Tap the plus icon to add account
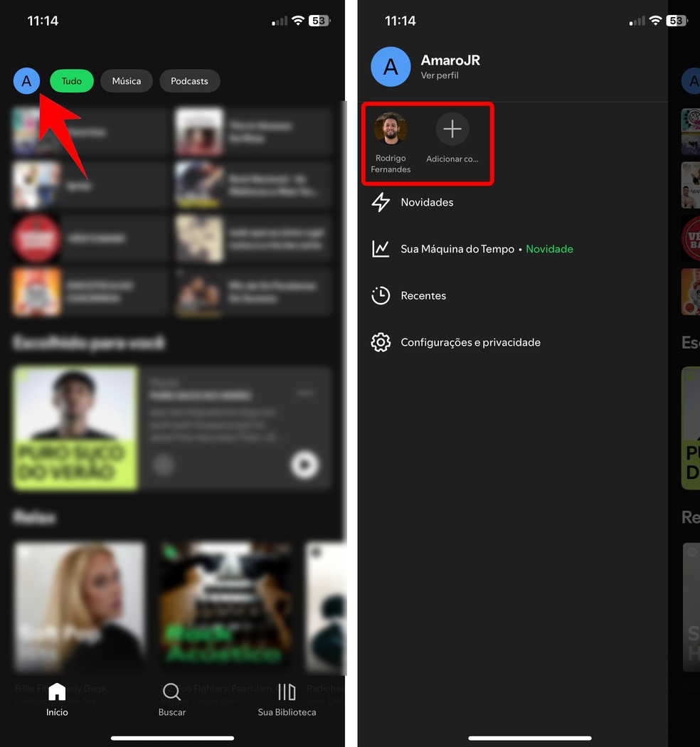This screenshot has width=700, height=747. click(x=452, y=129)
